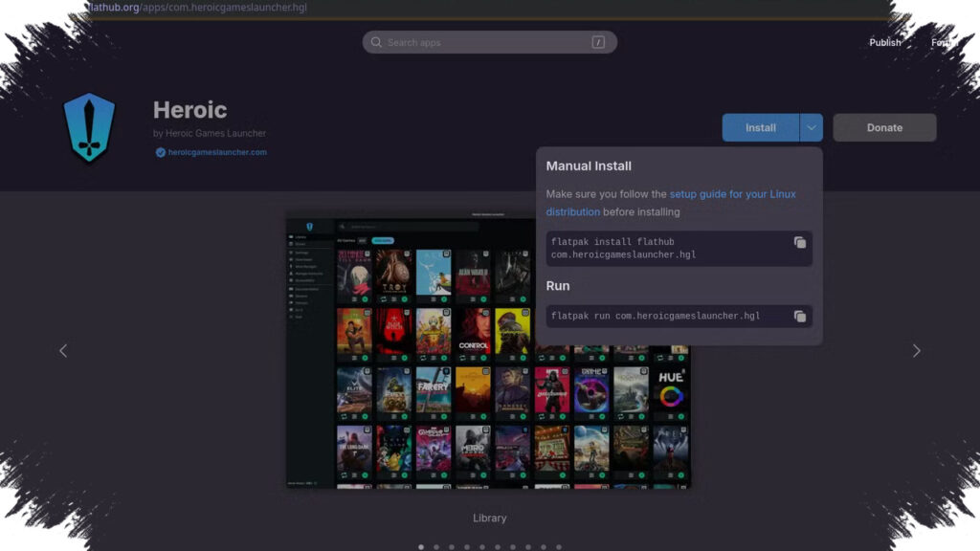
Task: Click the Run heading in popup
Action: click(558, 286)
